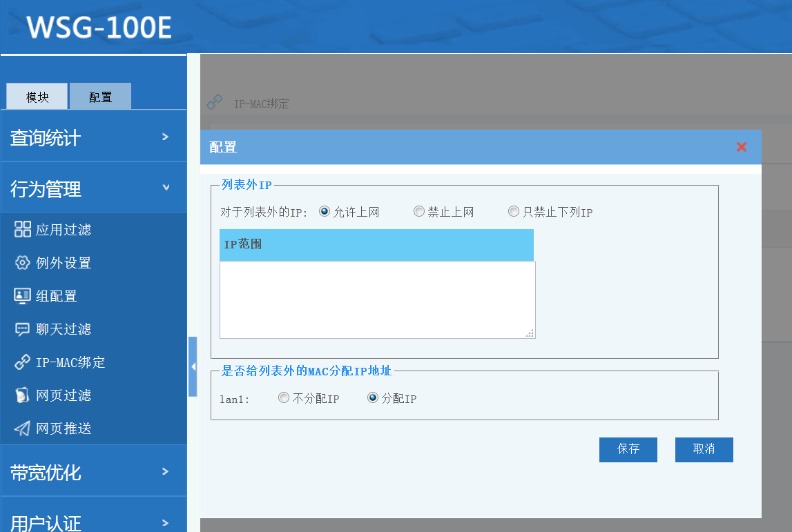Click the 网页过滤 page icon

pos(23,395)
